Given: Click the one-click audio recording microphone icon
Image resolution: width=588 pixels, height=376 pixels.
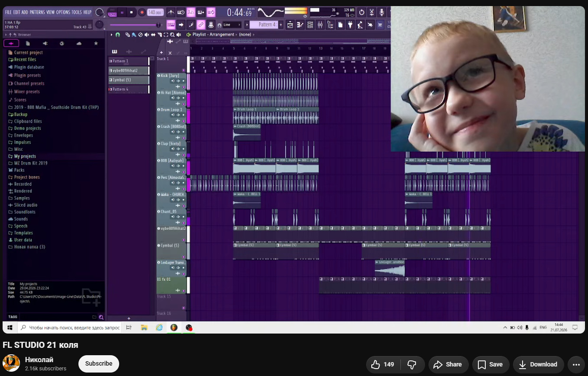Looking at the screenshot, I should (x=381, y=13).
